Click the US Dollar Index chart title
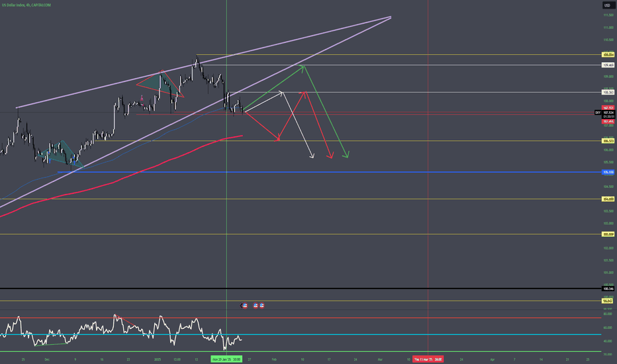The width and height of the screenshot is (617, 364). [26, 5]
